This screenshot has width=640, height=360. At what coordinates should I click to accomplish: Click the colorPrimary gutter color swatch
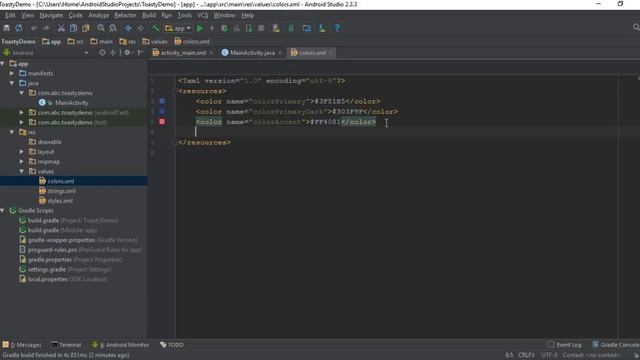pyautogui.click(x=162, y=101)
